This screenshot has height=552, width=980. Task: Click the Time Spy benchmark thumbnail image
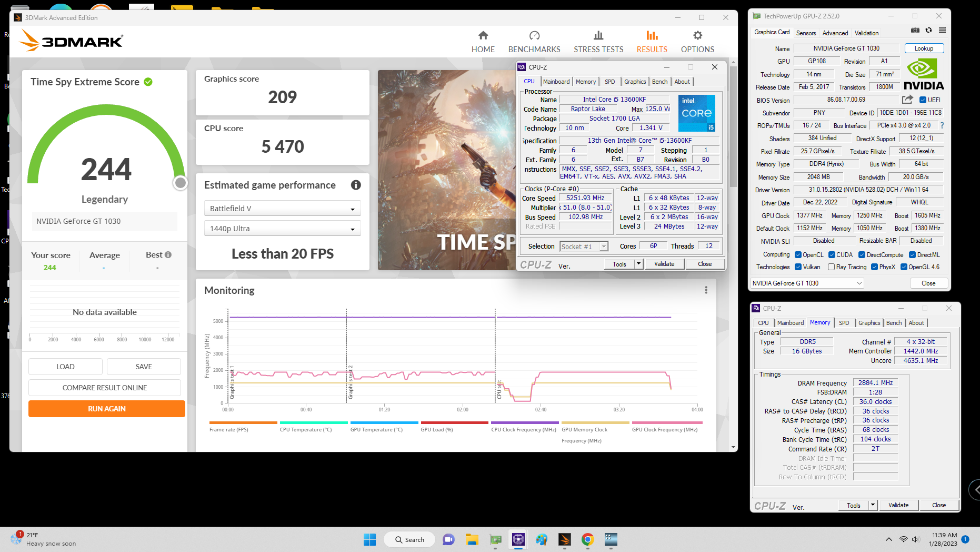(x=446, y=170)
